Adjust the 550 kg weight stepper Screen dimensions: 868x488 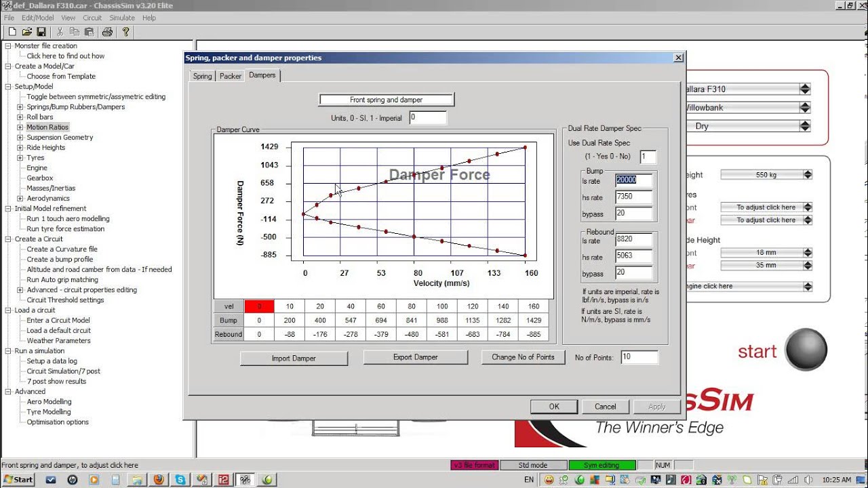(807, 175)
